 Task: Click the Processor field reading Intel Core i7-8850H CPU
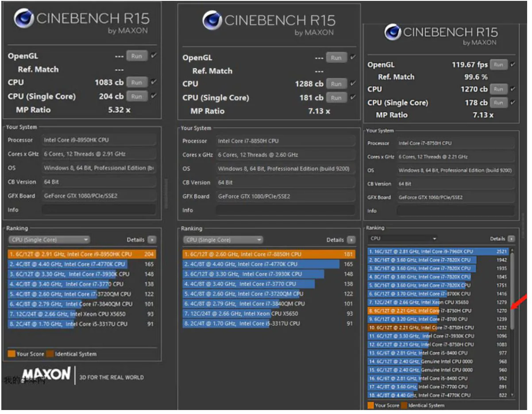point(285,141)
